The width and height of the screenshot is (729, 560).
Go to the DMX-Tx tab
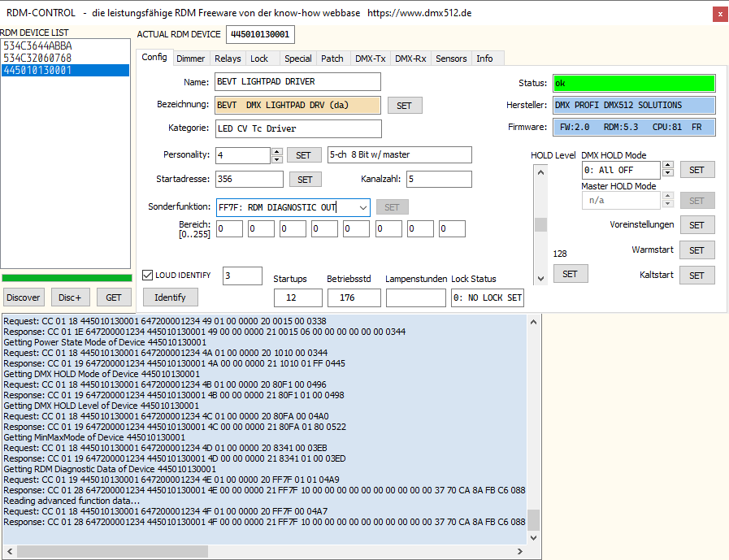[371, 59]
